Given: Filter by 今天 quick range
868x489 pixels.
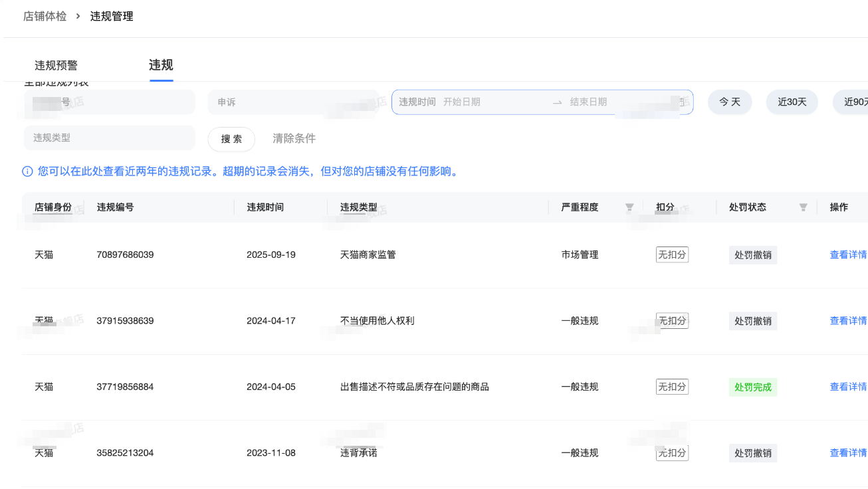Looking at the screenshot, I should (729, 102).
